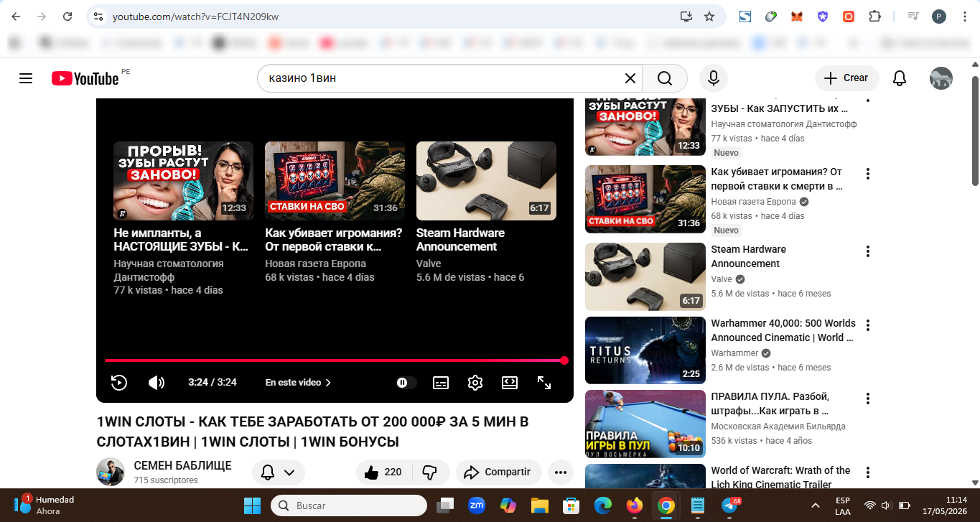Open the pool rules sidebar thumbnail
This screenshot has height=522, width=980.
pos(645,424)
